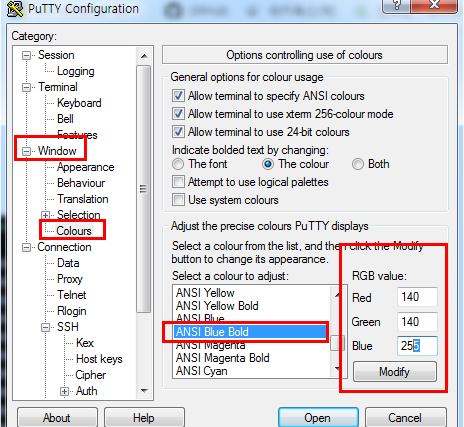Click the title bar question-mark help button
The width and height of the screenshot is (464, 427).
396,5
